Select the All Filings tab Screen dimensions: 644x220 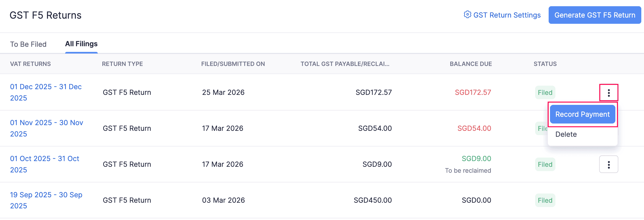tap(81, 44)
